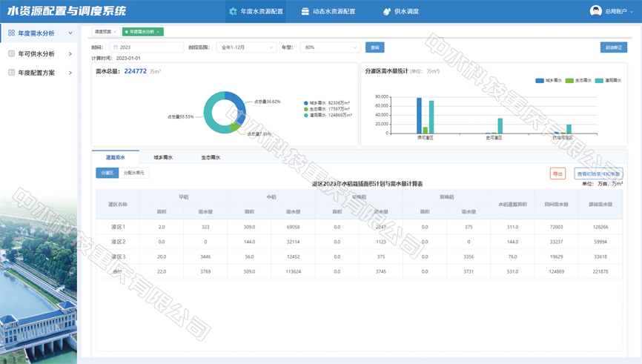This screenshot has height=364, width=642.
Task: Open 年度水资源配置 top navigation item
Action: 256,11
